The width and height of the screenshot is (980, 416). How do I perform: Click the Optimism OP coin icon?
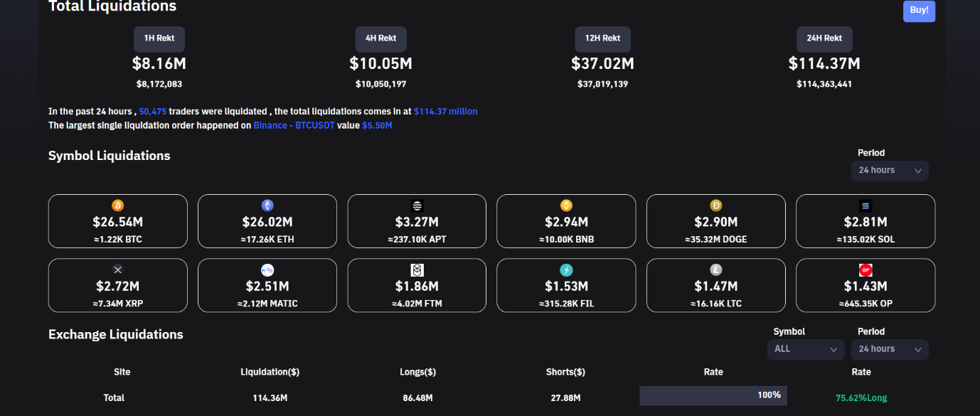click(x=866, y=270)
